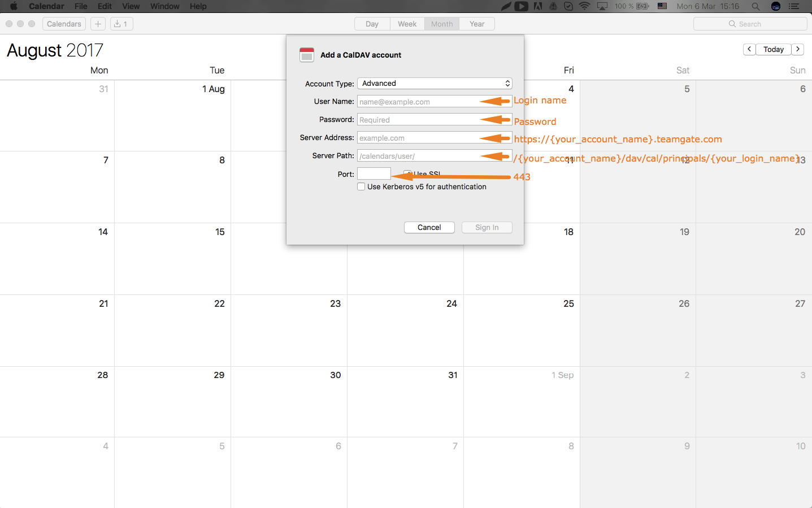
Task: Select the 1 Sep day cell
Action: click(522, 401)
